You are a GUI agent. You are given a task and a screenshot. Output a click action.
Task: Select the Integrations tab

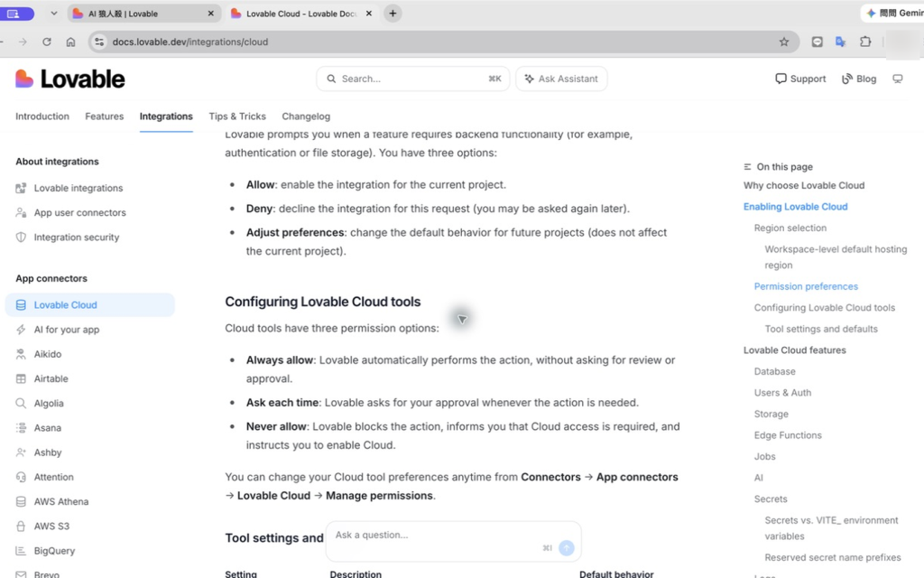click(x=166, y=117)
